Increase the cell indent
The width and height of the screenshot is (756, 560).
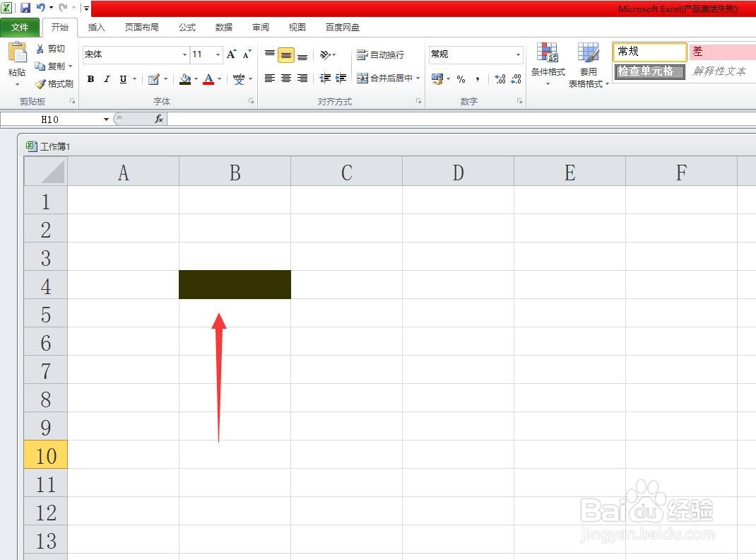tap(341, 78)
